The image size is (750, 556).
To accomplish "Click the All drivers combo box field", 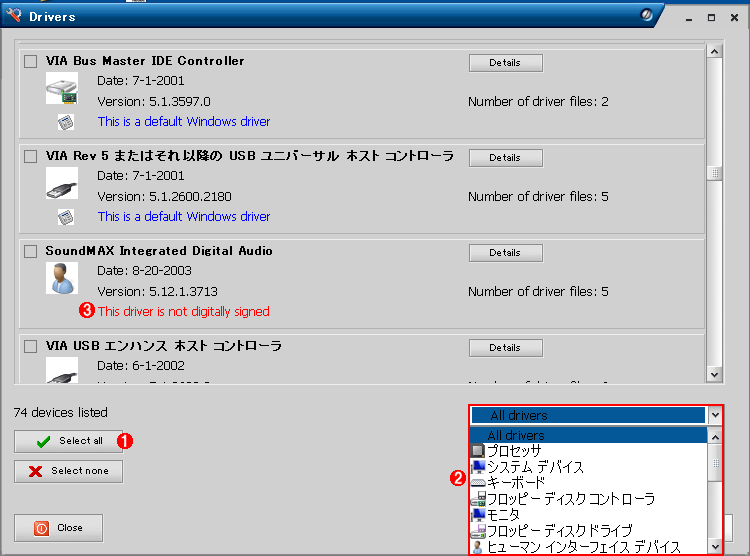I will click(588, 415).
